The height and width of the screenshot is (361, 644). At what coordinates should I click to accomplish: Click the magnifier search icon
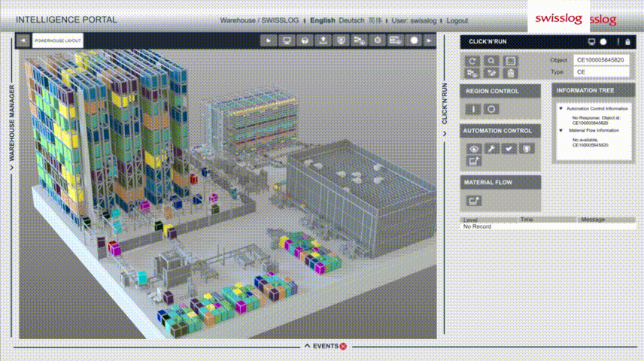(491, 60)
